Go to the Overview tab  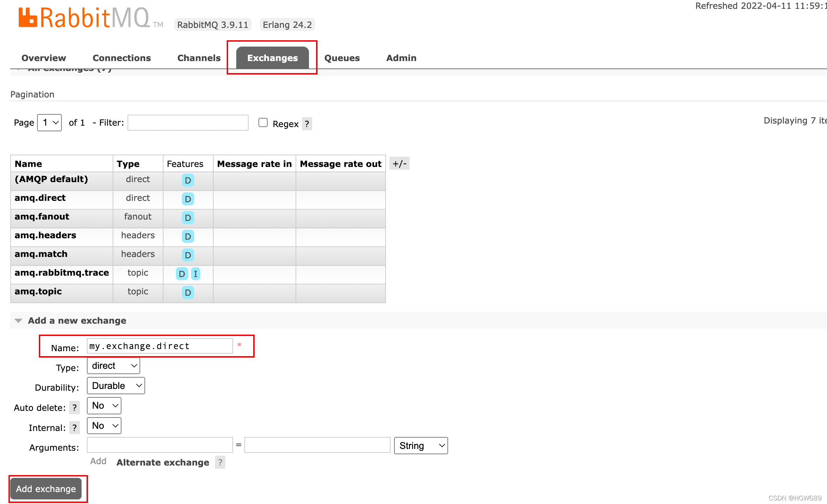44,58
